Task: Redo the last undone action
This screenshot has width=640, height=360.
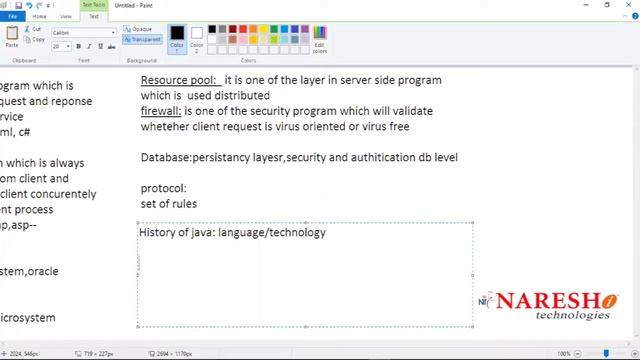Action: [x=39, y=5]
